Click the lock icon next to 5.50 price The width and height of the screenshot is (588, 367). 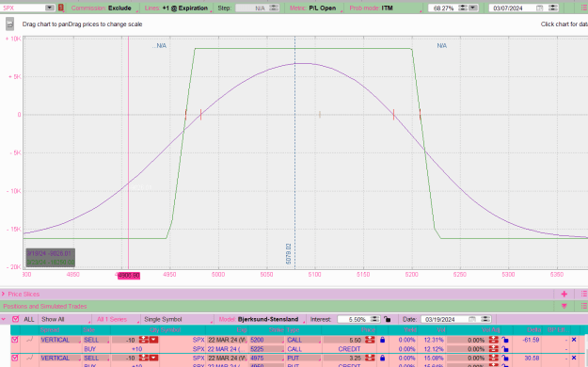tap(382, 340)
